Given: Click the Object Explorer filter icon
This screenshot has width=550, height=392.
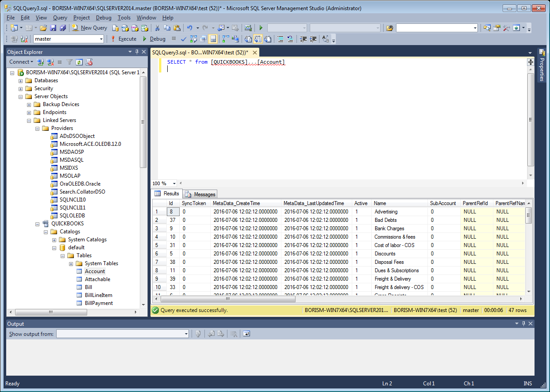Looking at the screenshot, I should coord(69,62).
